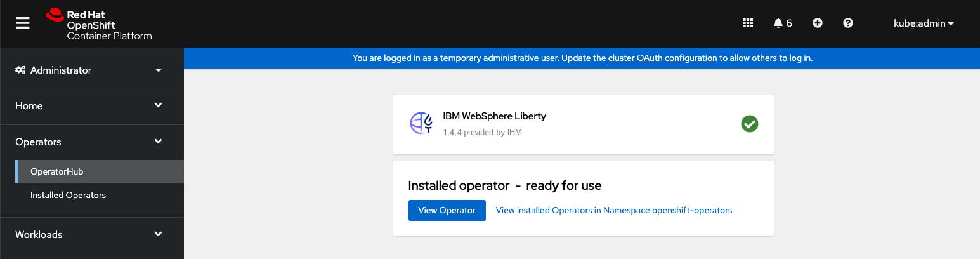The width and height of the screenshot is (980, 259).
Task: Open the application launcher grid
Action: pyautogui.click(x=748, y=23)
